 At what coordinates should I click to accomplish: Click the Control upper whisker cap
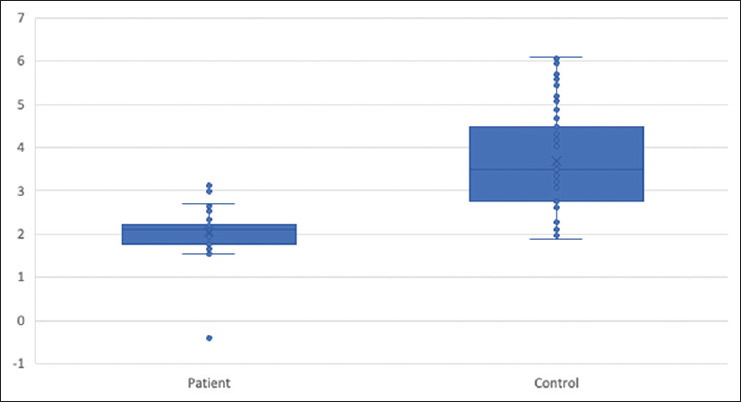pyautogui.click(x=557, y=57)
